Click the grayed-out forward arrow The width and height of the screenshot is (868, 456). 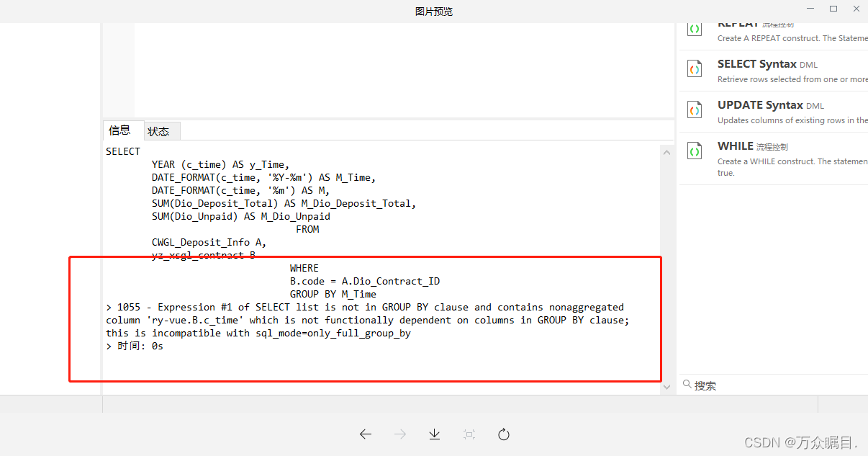399,434
